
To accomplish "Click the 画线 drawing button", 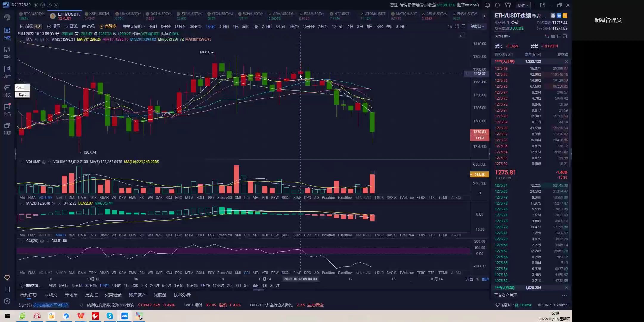I will click(71, 27).
